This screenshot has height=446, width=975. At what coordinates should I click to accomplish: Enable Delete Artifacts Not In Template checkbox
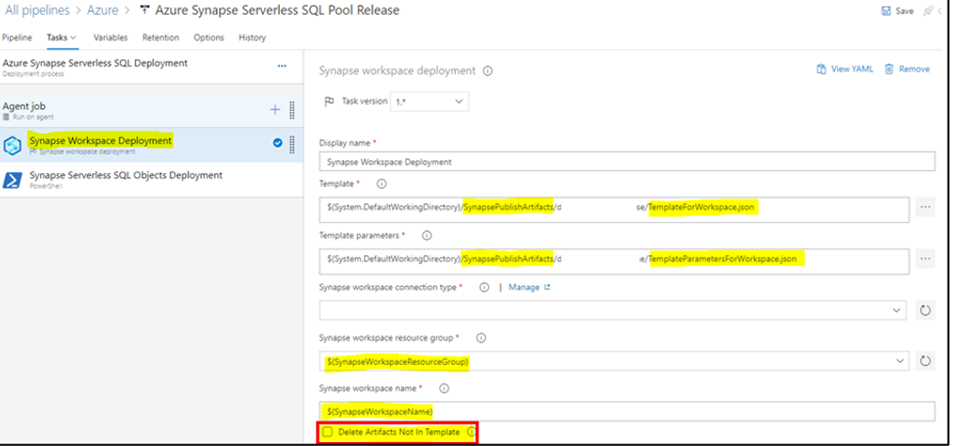click(x=327, y=432)
